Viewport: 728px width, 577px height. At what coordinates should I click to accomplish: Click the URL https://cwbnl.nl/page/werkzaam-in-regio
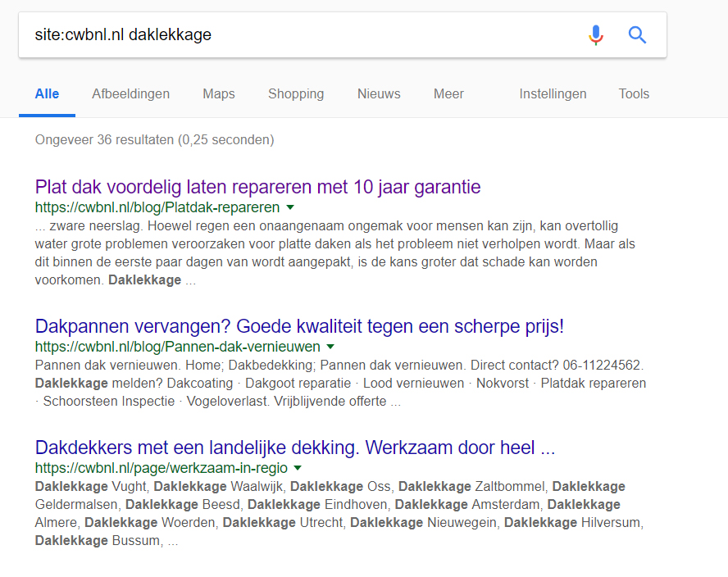point(162,468)
